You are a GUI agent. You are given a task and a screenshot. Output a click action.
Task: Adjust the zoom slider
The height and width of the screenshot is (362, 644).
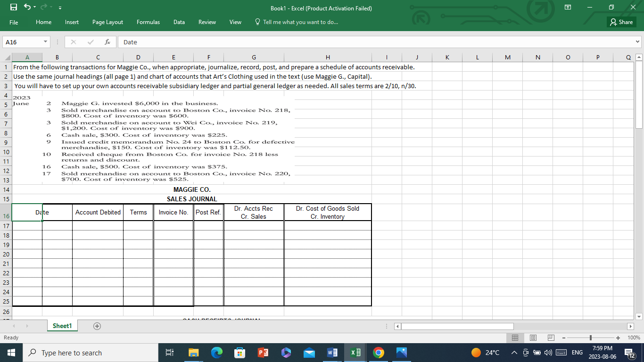589,337
